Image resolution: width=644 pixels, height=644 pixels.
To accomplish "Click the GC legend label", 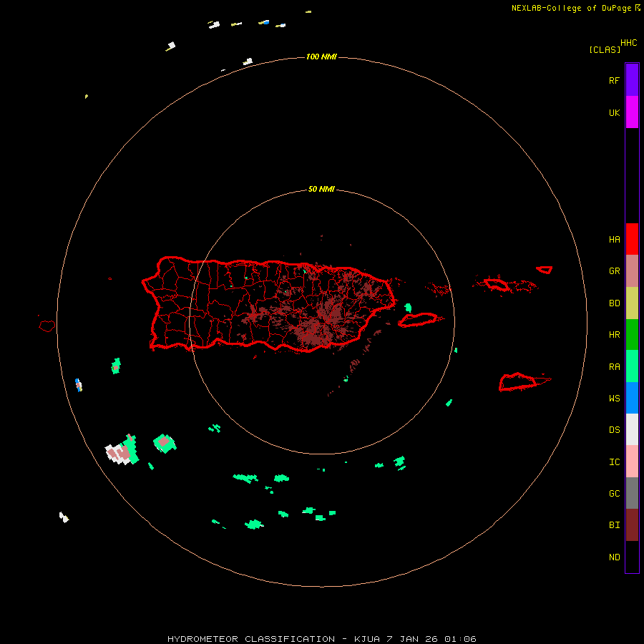I will [x=614, y=494].
